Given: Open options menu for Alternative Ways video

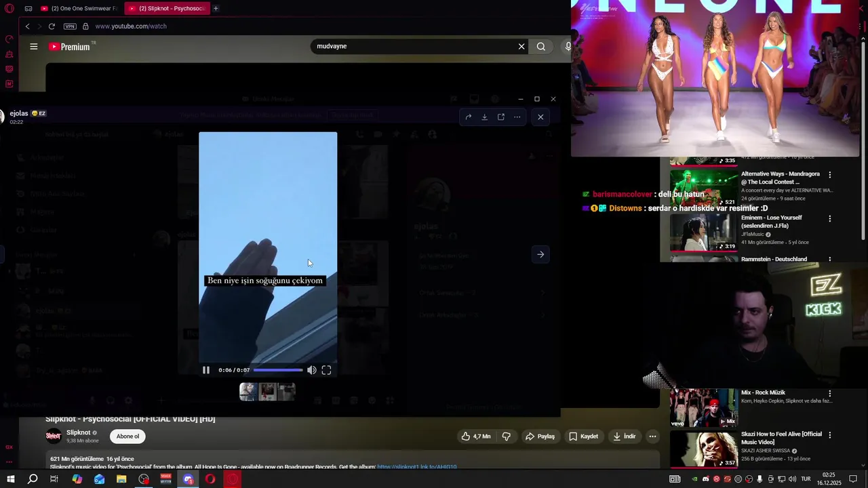Looking at the screenshot, I should 829,175.
